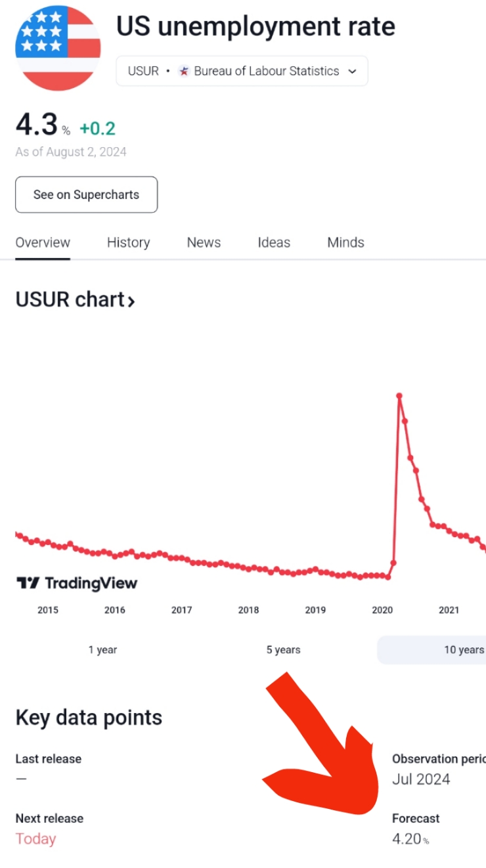
Task: Click the TradingView logo on chart
Action: pyautogui.click(x=77, y=583)
